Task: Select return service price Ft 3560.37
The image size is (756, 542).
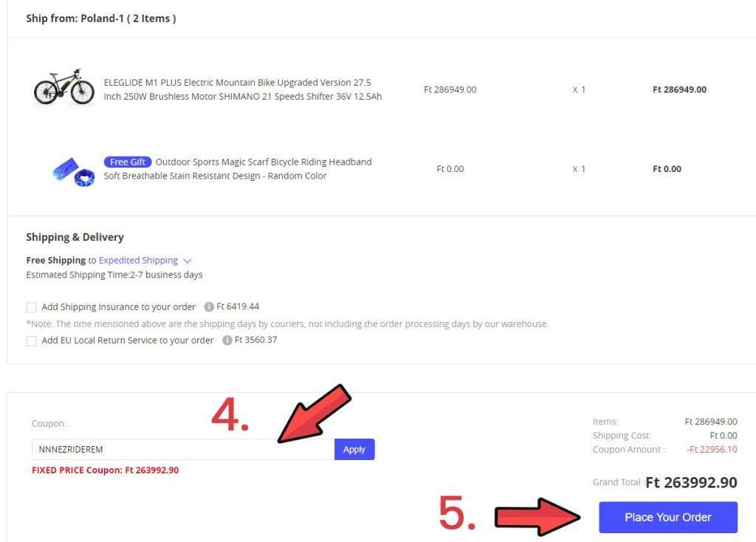Action: point(256,340)
